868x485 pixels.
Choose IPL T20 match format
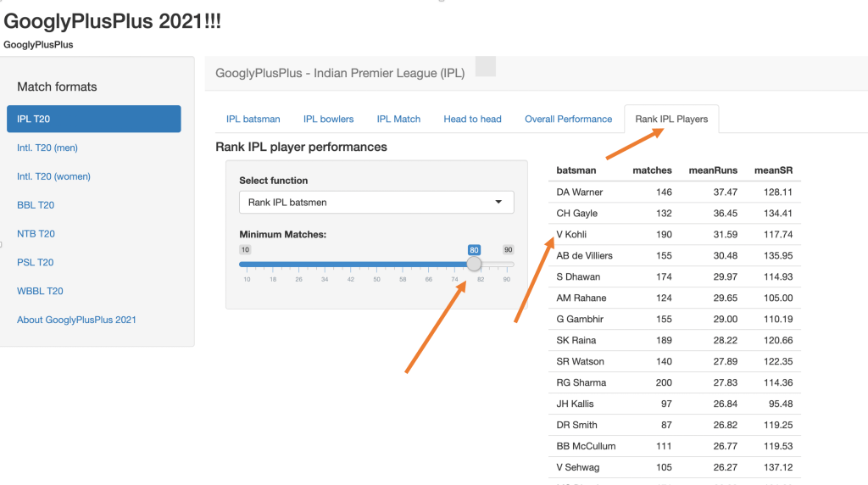[93, 119]
